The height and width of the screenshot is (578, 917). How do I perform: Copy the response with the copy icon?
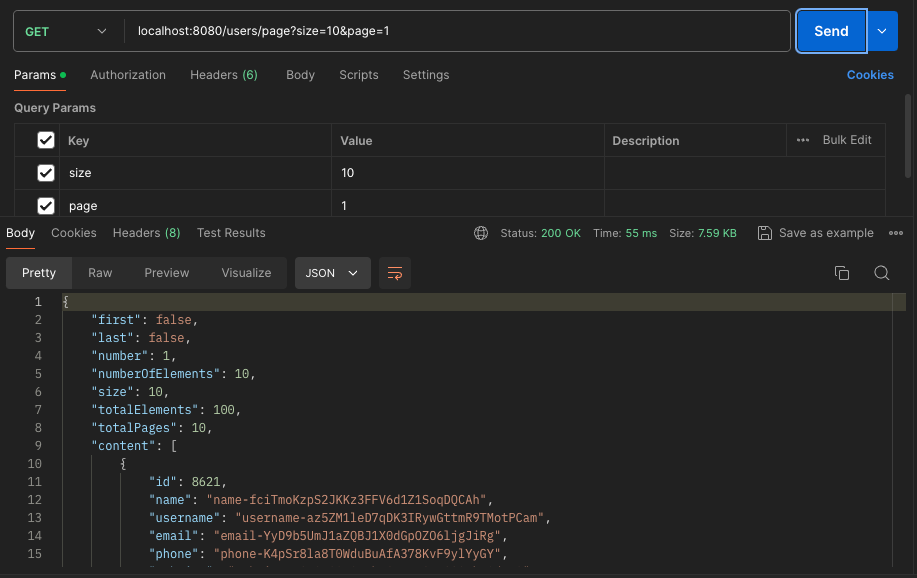pos(842,273)
